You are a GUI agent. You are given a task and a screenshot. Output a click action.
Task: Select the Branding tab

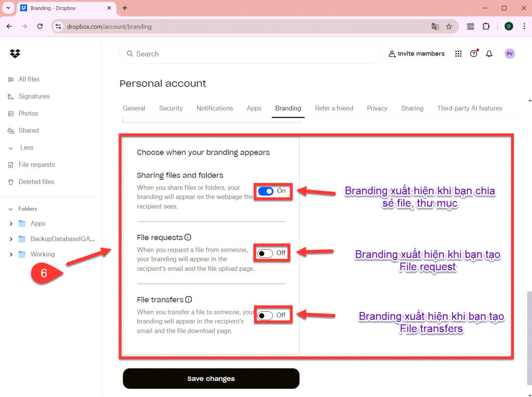coord(288,108)
